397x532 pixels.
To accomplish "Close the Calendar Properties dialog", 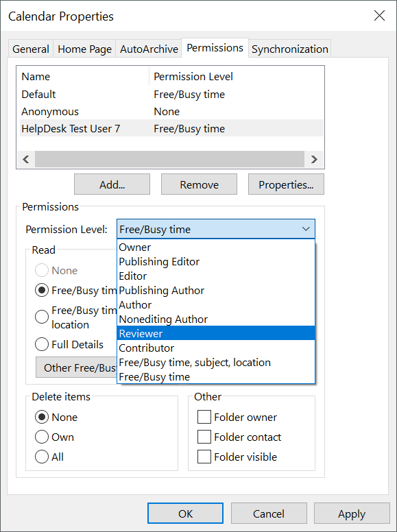I will point(379,16).
